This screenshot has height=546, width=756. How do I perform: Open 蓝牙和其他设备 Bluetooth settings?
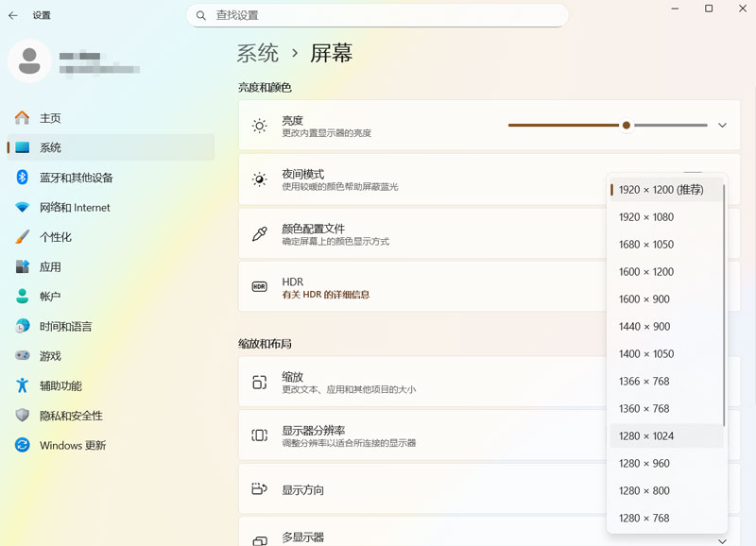(x=76, y=178)
